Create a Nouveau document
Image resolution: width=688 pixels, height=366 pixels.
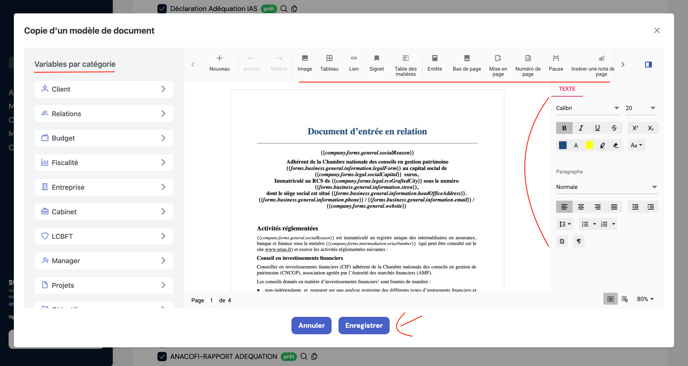point(219,63)
